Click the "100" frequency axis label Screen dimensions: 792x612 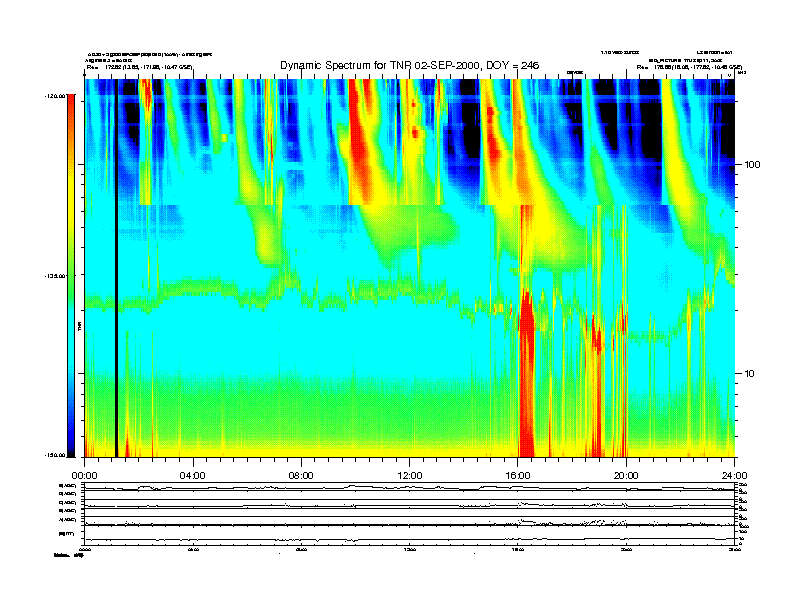tap(752, 165)
